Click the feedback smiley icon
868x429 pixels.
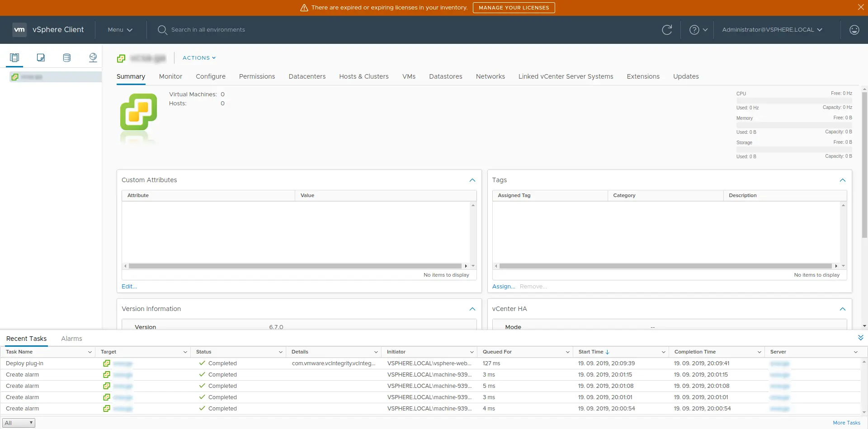pos(854,30)
